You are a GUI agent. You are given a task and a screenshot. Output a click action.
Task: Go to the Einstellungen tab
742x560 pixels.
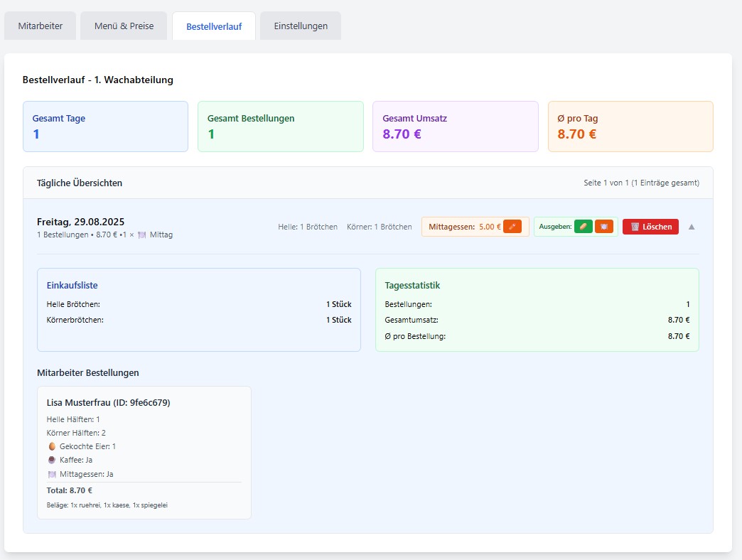[x=301, y=26]
